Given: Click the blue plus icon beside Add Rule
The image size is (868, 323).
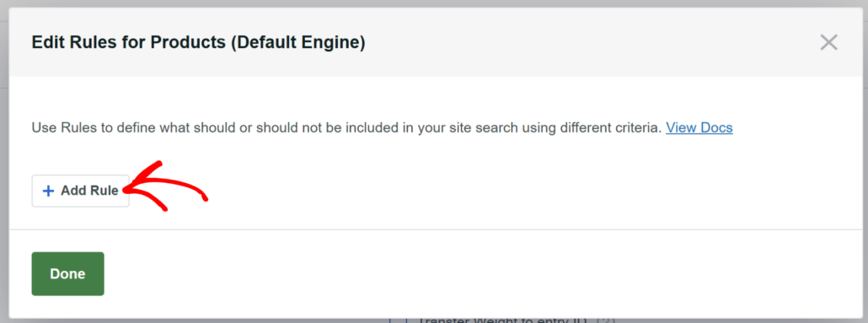Looking at the screenshot, I should 49,191.
